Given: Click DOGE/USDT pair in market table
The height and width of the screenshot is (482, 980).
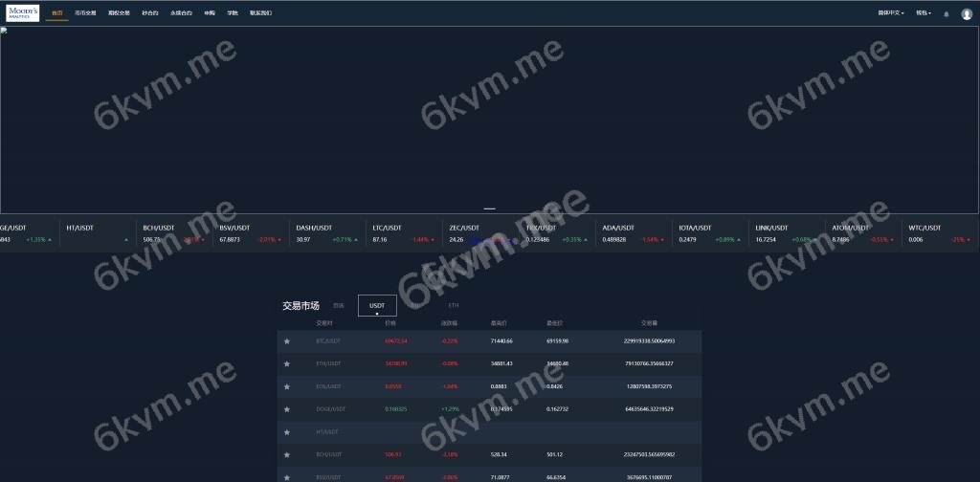Looking at the screenshot, I should (330, 409).
